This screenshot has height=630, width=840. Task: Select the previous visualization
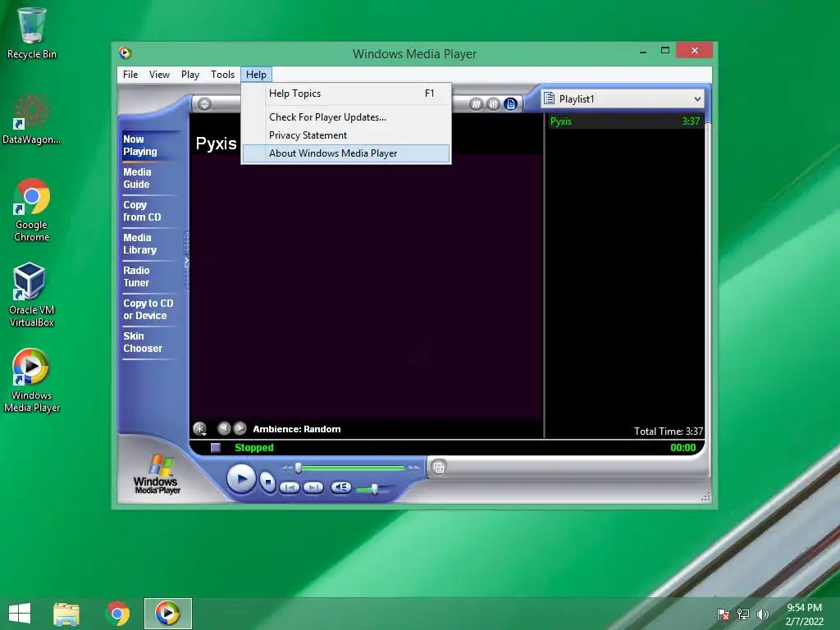point(224,428)
